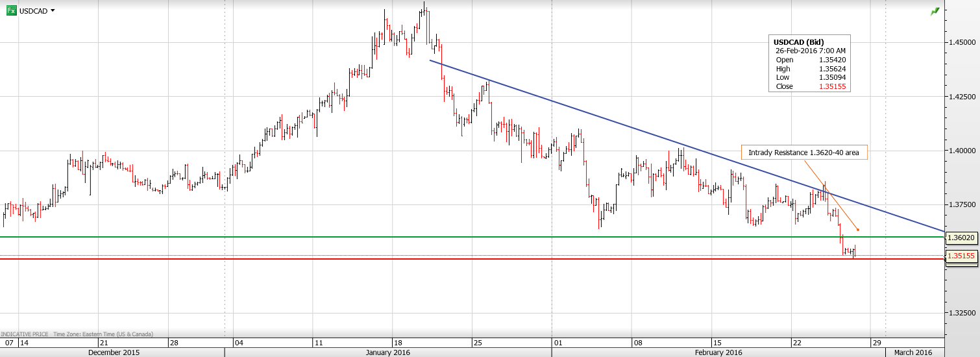Click the INDICATIVE PRICE label
This screenshot has height=357, width=980.
[x=25, y=334]
